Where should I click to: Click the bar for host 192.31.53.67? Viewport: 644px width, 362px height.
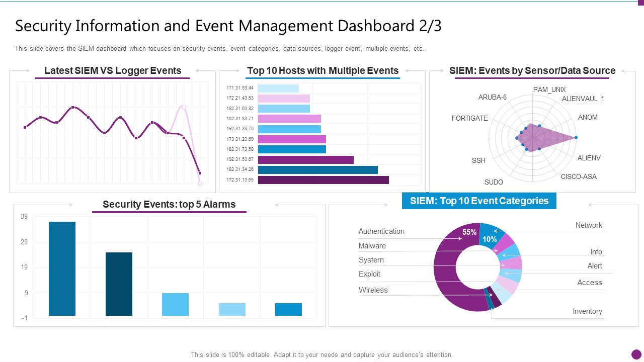(x=306, y=159)
